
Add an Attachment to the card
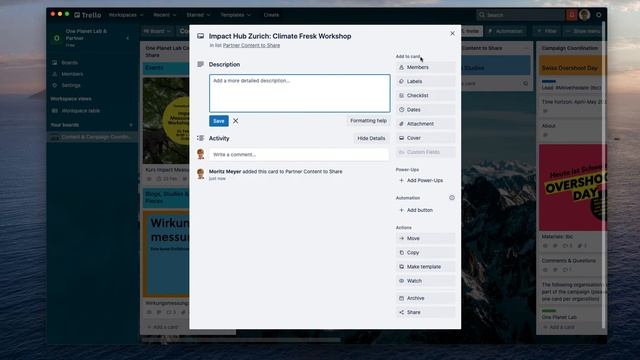tap(425, 124)
